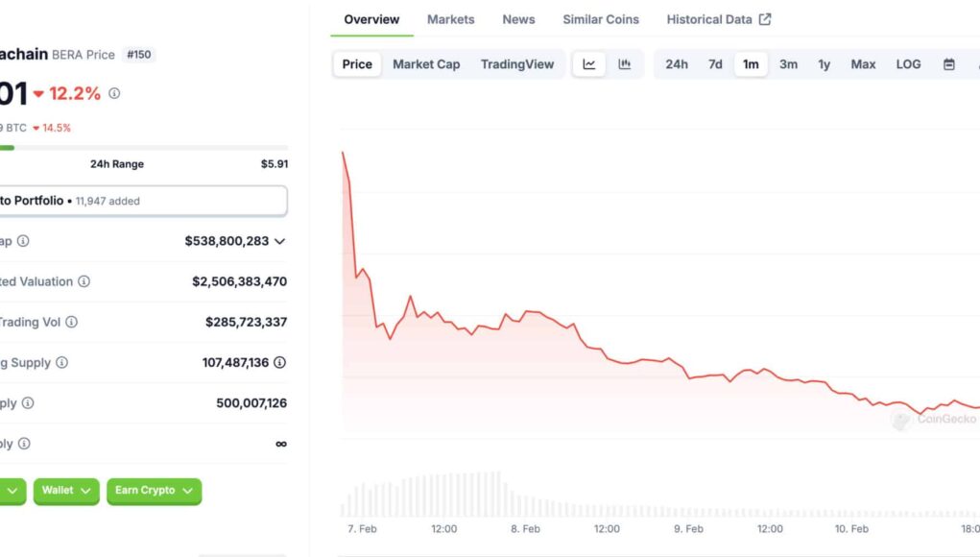This screenshot has width=980, height=557.
Task: Click the $285,723,337 trading volume value
Action: point(247,322)
